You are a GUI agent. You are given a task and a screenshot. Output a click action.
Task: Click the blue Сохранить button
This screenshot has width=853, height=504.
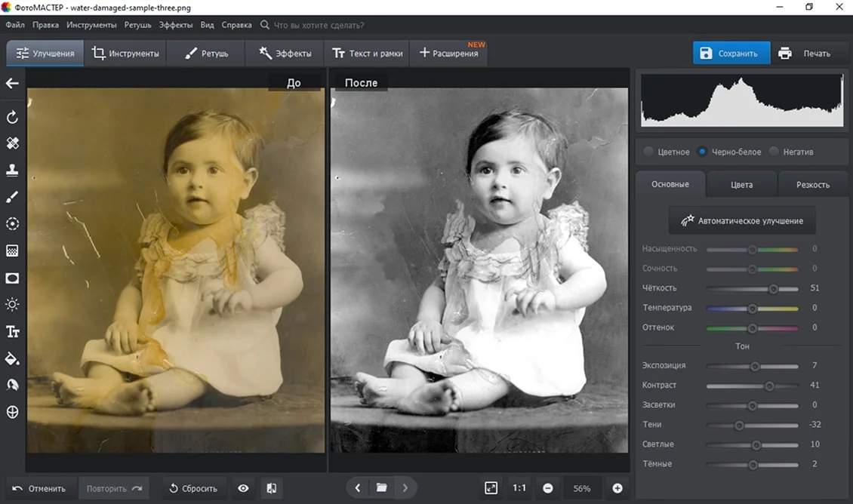(x=731, y=54)
